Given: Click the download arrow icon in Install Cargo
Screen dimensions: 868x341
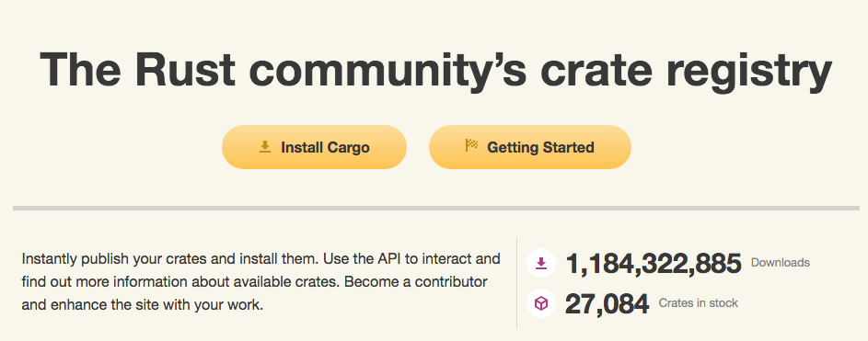Looking at the screenshot, I should (x=265, y=146).
